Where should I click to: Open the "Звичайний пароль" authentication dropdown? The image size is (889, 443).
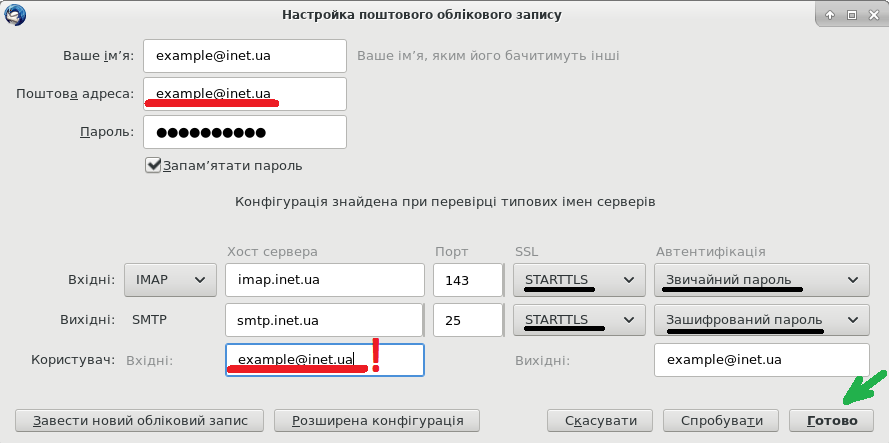(760, 280)
